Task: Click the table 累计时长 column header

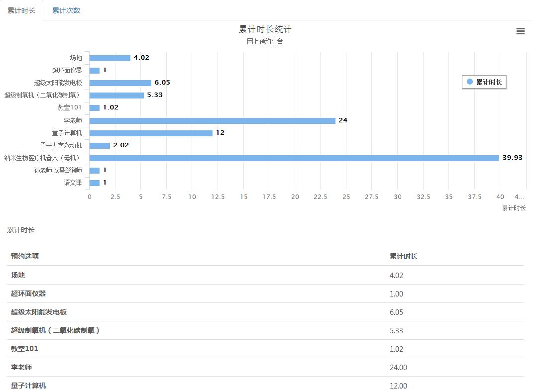Action: click(403, 257)
